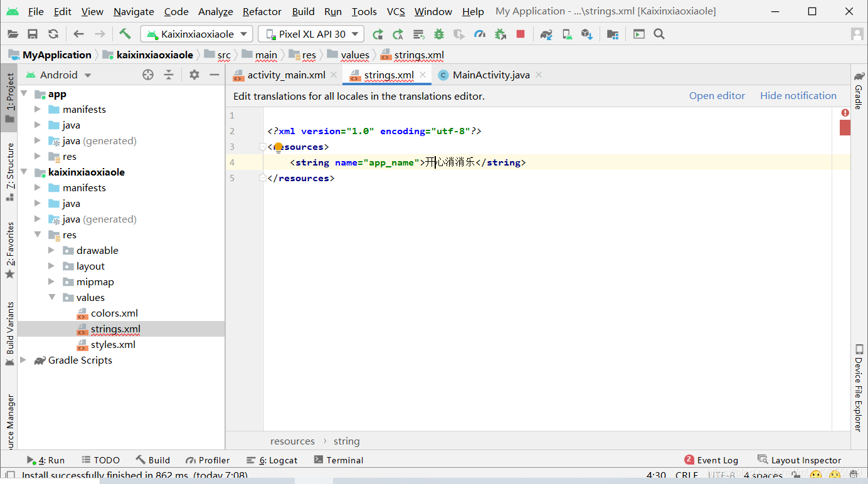Open the SDK Manager
Screen dimensions: 868x484
pos(587,34)
